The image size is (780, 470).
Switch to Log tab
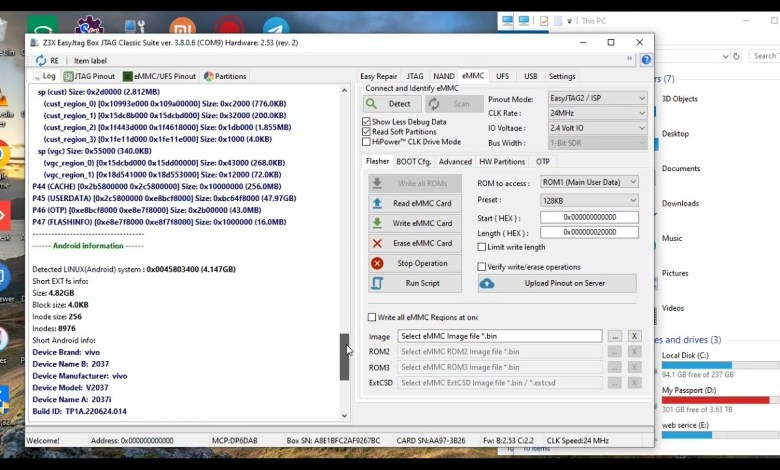click(x=44, y=76)
